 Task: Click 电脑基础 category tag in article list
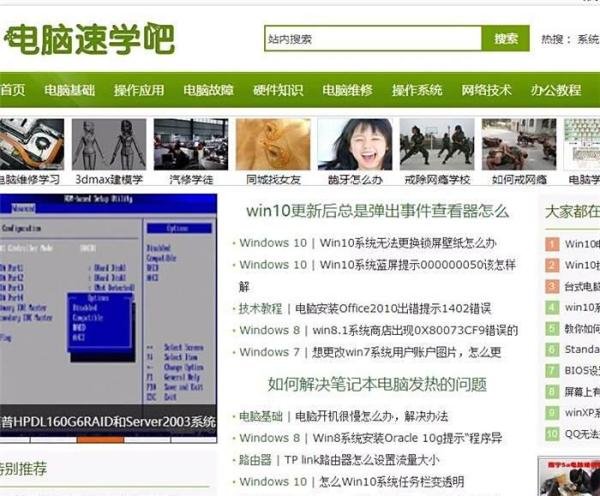click(260, 416)
